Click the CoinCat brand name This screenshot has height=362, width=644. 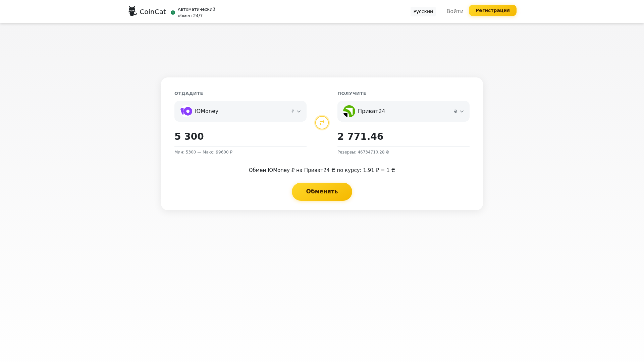pyautogui.click(x=153, y=12)
